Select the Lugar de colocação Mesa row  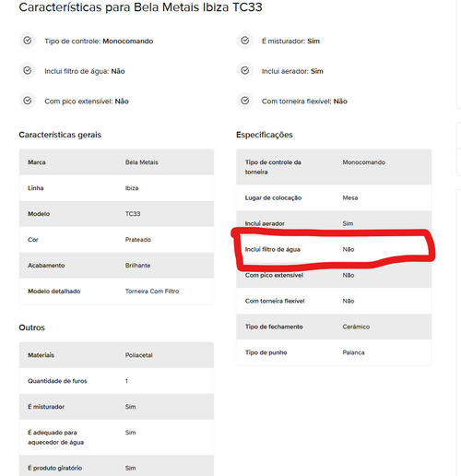pyautogui.click(x=334, y=197)
